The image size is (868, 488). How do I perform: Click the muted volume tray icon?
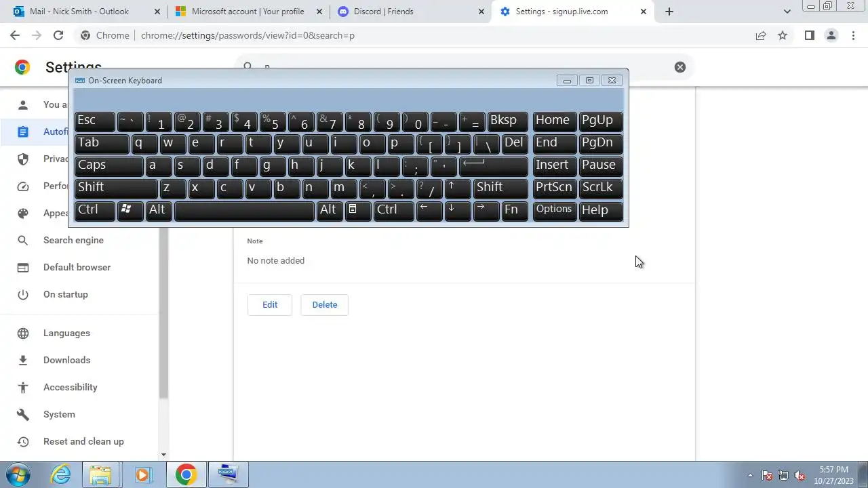click(x=800, y=475)
